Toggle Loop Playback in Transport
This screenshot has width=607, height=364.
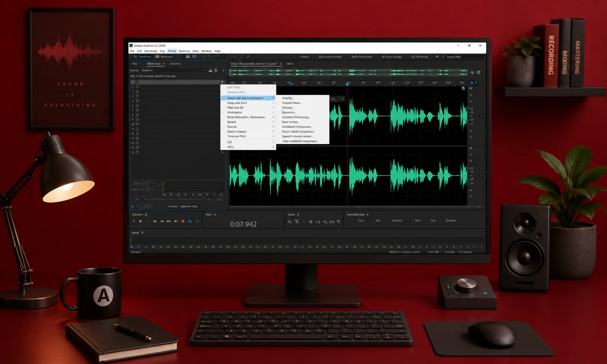pos(190,221)
